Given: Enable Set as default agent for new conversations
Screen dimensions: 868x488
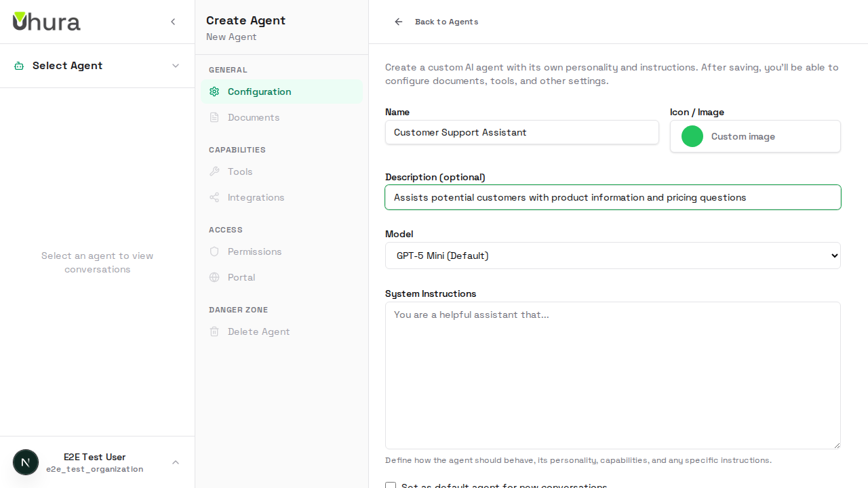Looking at the screenshot, I should click(391, 486).
